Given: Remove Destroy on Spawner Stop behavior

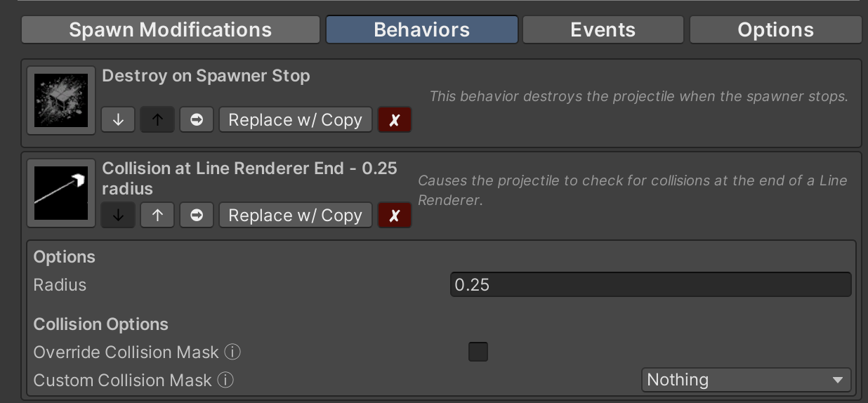Looking at the screenshot, I should [395, 120].
